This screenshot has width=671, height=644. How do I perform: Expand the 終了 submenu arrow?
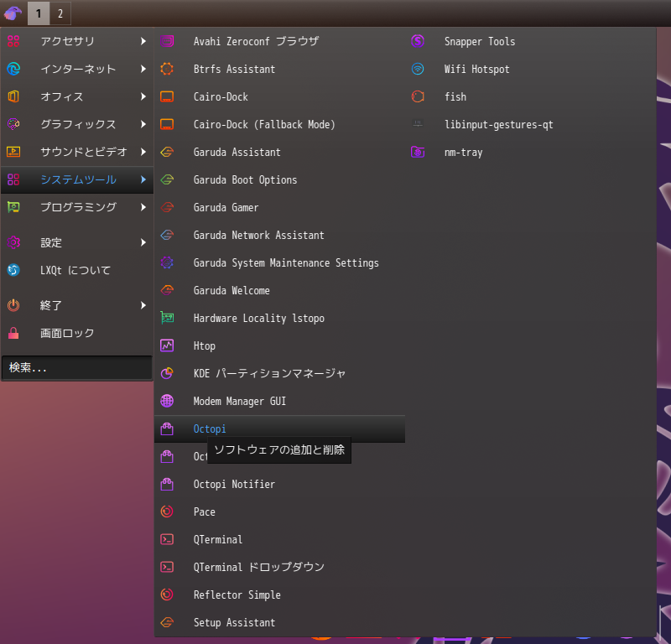[143, 305]
